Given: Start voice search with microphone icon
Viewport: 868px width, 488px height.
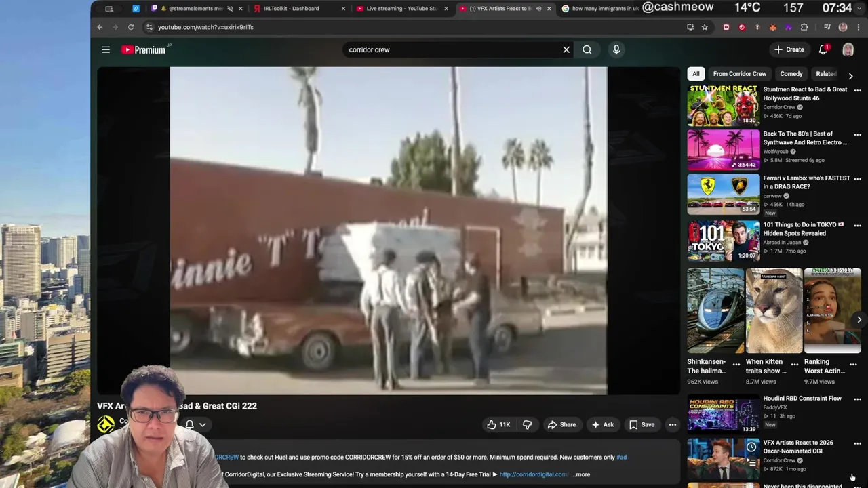Looking at the screenshot, I should (x=616, y=49).
